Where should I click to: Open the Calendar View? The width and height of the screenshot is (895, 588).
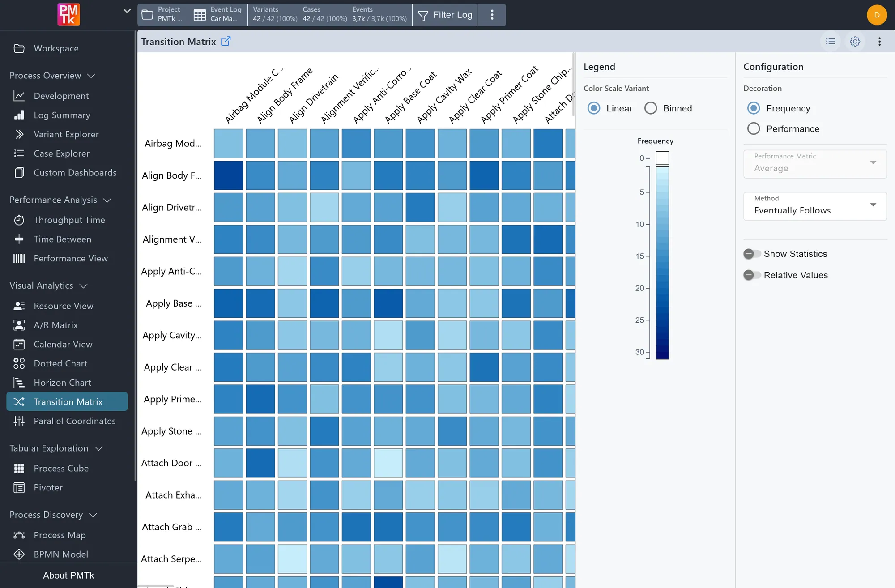tap(63, 344)
